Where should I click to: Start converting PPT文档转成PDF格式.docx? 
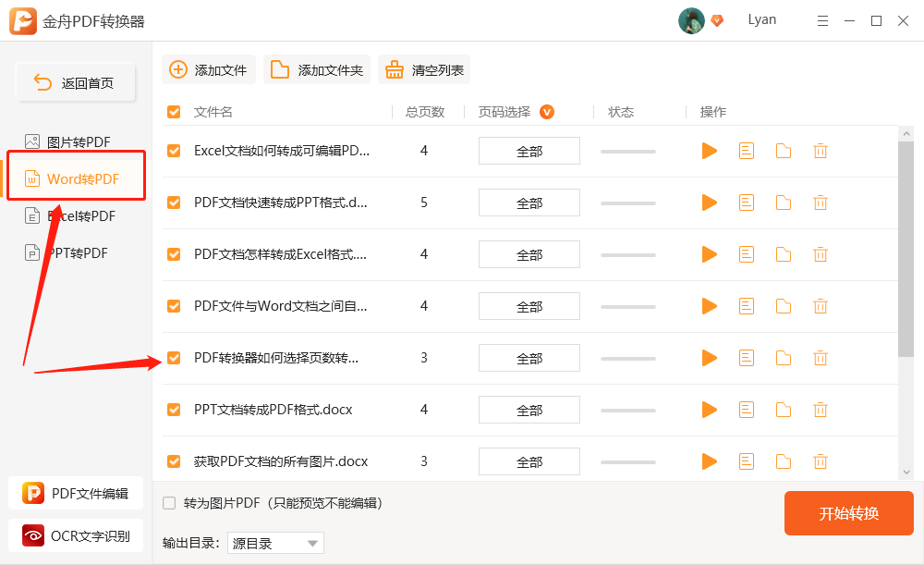(710, 410)
